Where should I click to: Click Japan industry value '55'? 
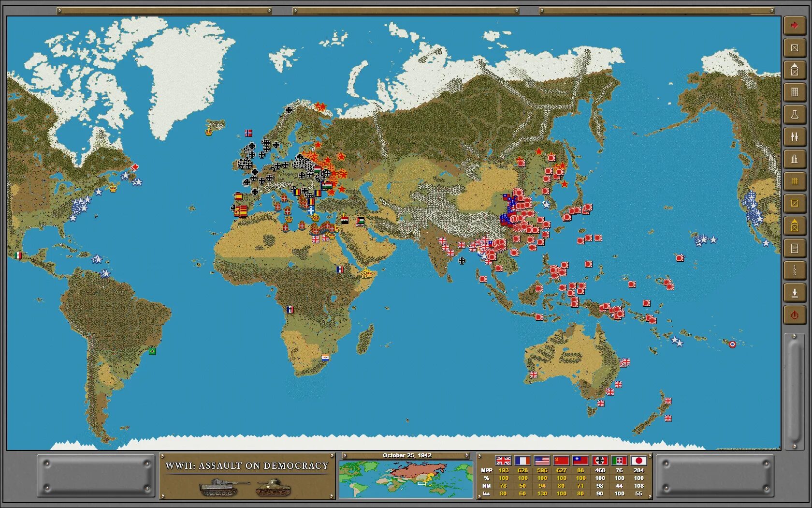(x=638, y=493)
